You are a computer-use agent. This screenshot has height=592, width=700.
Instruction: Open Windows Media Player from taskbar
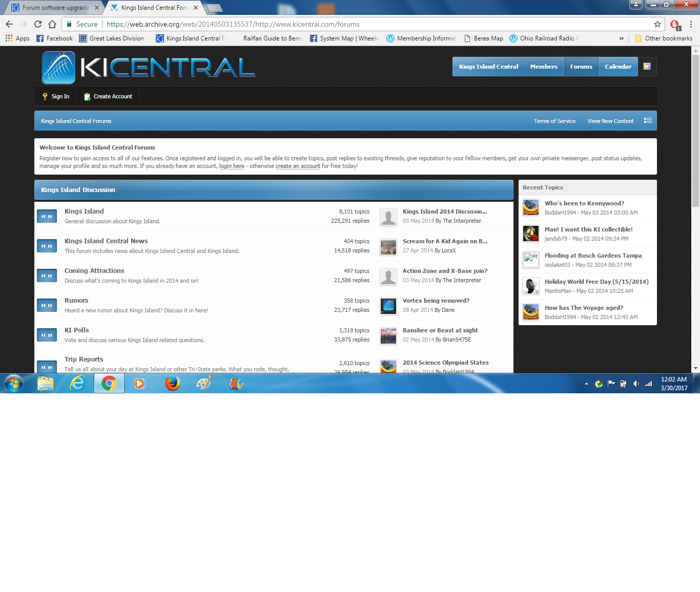point(140,383)
